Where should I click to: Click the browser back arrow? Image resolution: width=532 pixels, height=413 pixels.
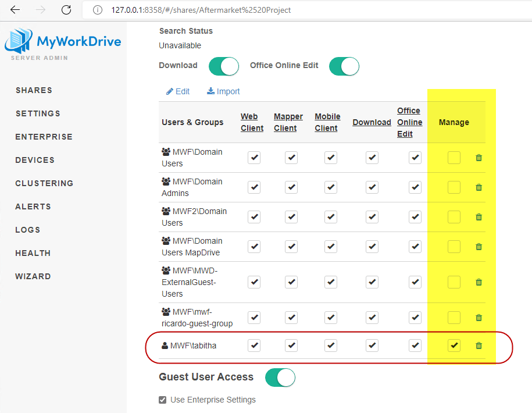pyautogui.click(x=15, y=10)
